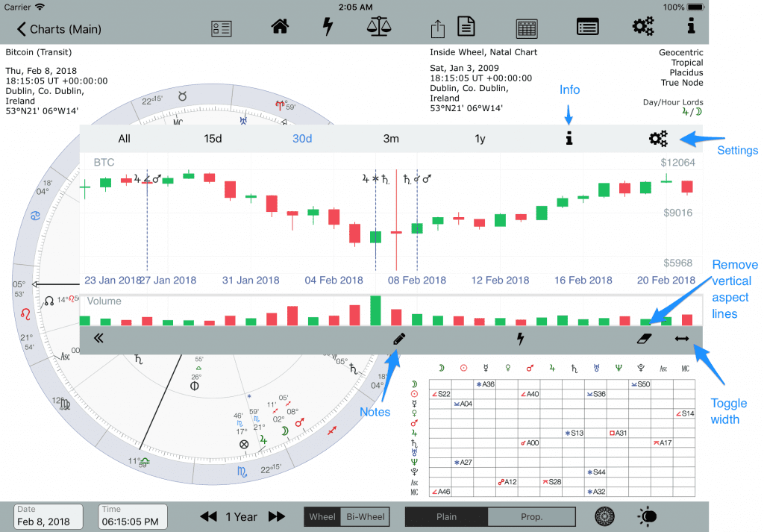Open the document page icon
Image resolution: width=764 pixels, height=532 pixels.
click(466, 26)
